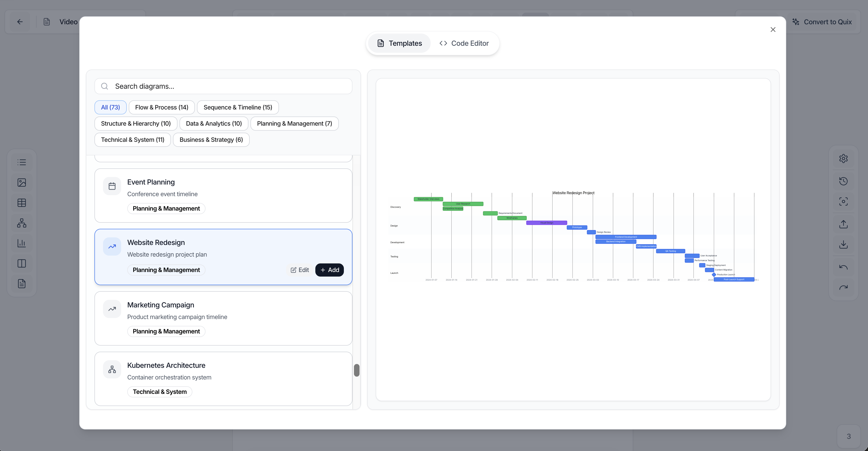The width and height of the screenshot is (868, 451).
Task: Open the outline list icon at sidebar top
Action: pyautogui.click(x=21, y=162)
